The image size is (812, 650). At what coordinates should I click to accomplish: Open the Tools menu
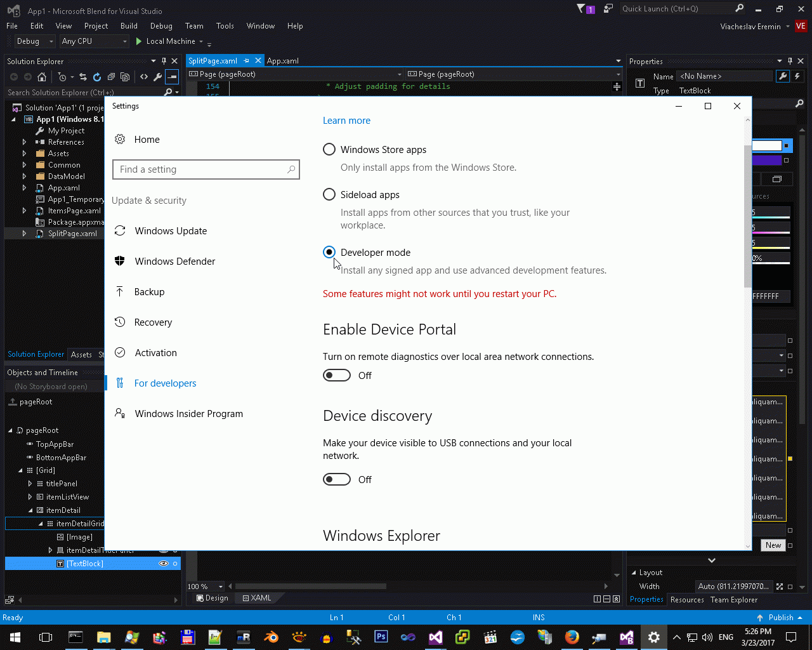pyautogui.click(x=225, y=26)
